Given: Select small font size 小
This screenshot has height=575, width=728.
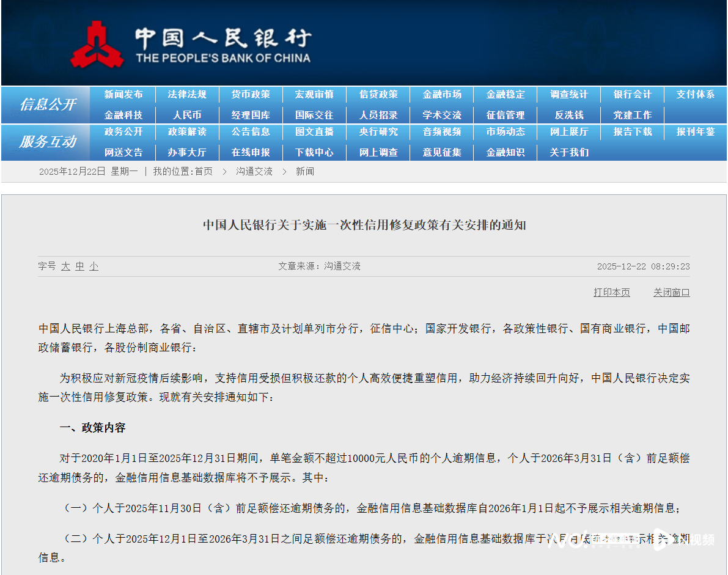Looking at the screenshot, I should pyautogui.click(x=92, y=266).
